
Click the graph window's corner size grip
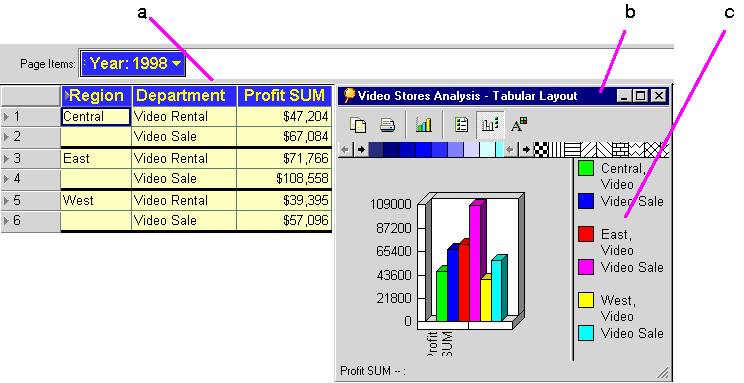tap(663, 373)
